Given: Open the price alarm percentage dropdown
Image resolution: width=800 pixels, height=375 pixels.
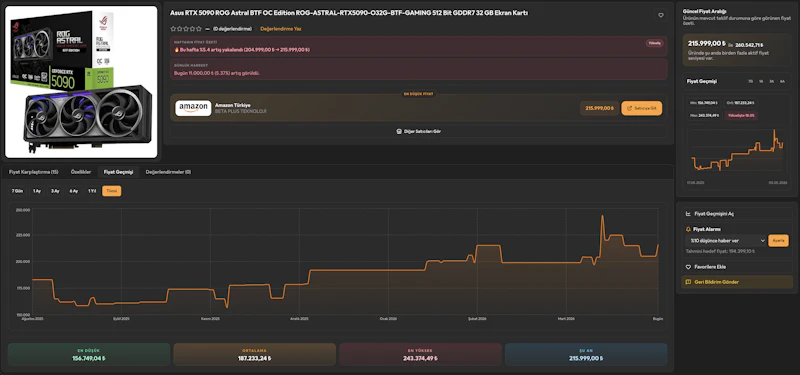Looking at the screenshot, I should [726, 240].
